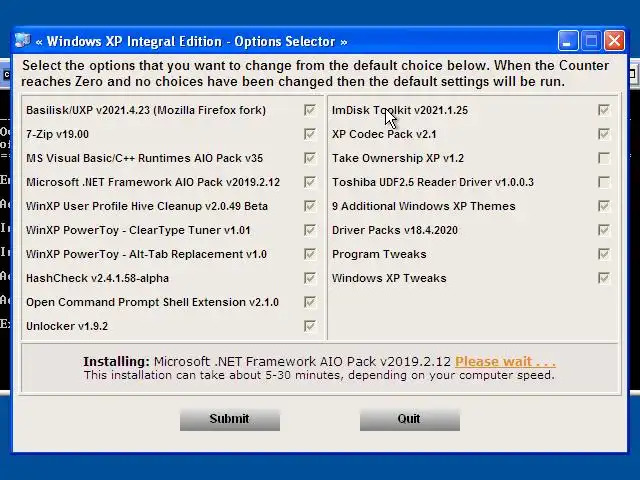Image resolution: width=640 pixels, height=480 pixels.
Task: Click 'WinXP User Profile Hive Cleanup v2.0.49 Beta' text
Action: 147,206
